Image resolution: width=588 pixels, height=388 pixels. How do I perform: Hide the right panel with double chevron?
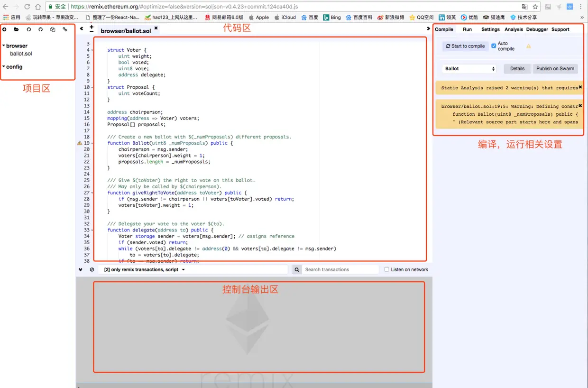[429, 29]
